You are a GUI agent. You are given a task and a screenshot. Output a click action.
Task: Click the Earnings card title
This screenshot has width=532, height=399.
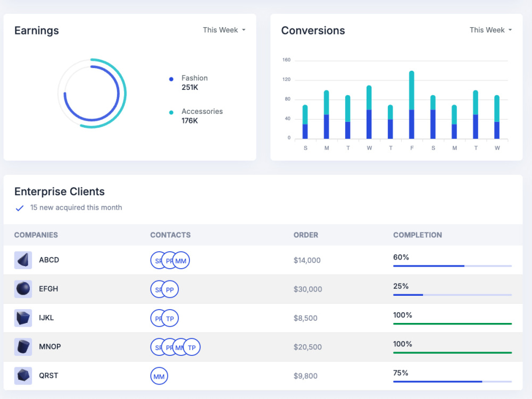[x=37, y=30]
